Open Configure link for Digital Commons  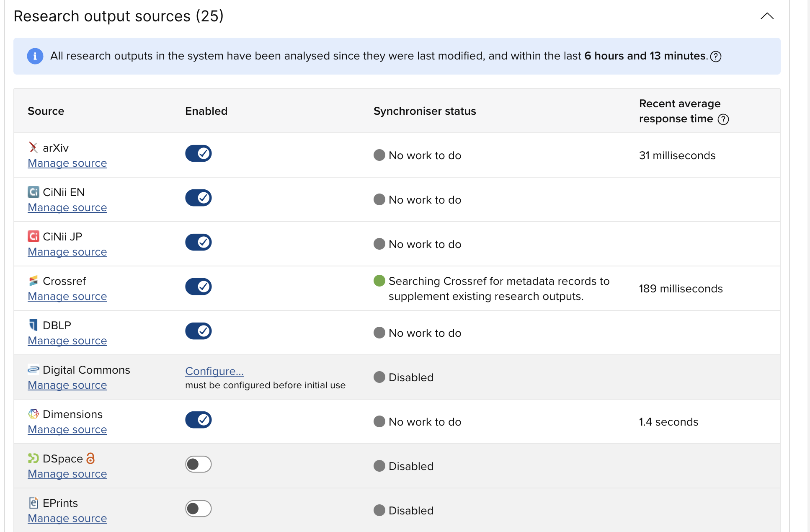tap(214, 371)
